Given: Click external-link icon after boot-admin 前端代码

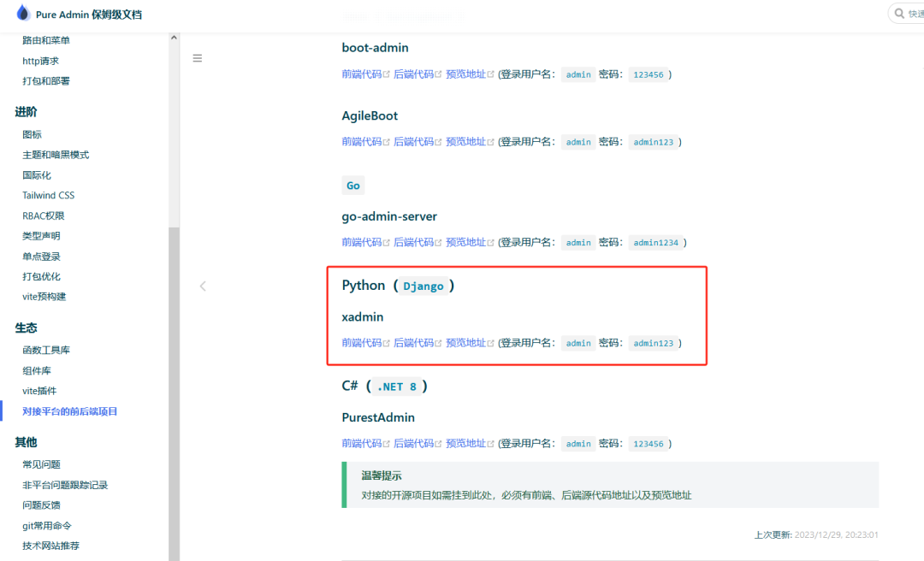Looking at the screenshot, I should (387, 75).
